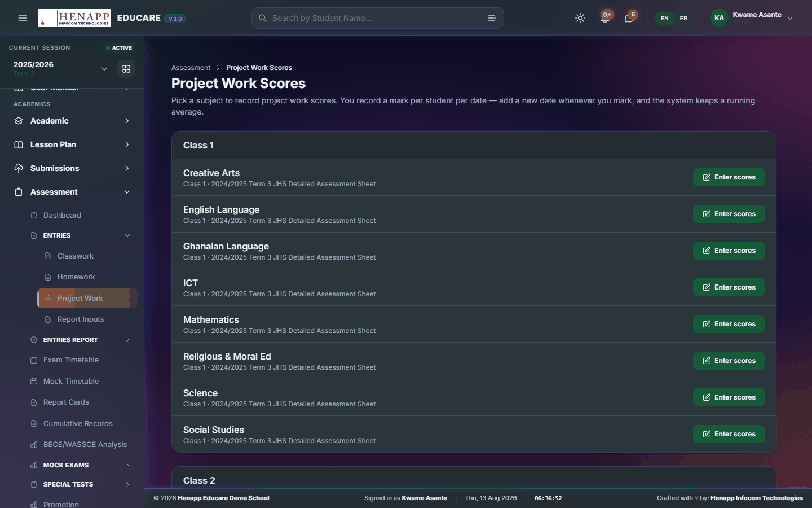Expand SPECIAL TESTS chevron

[x=127, y=484]
